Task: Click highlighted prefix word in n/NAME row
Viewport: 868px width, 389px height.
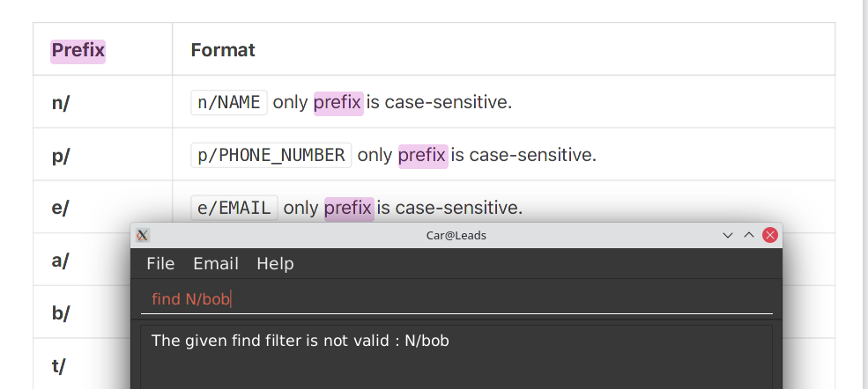Action: click(x=338, y=103)
